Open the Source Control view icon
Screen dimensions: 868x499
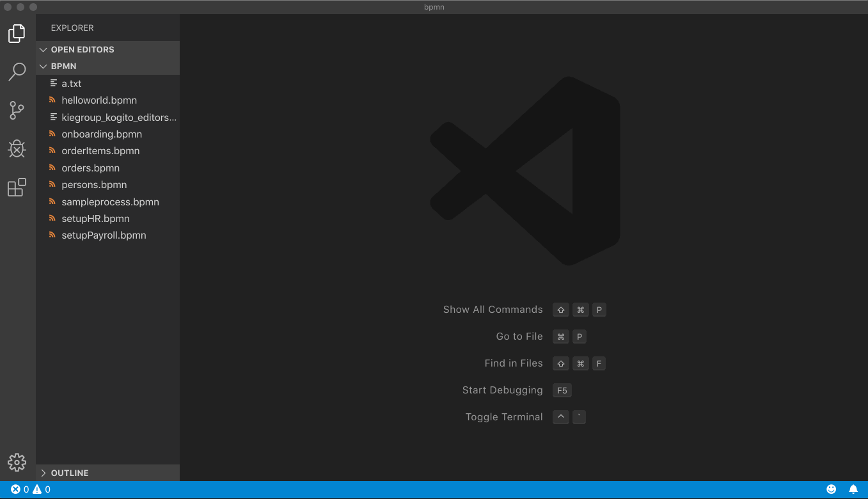(x=17, y=110)
